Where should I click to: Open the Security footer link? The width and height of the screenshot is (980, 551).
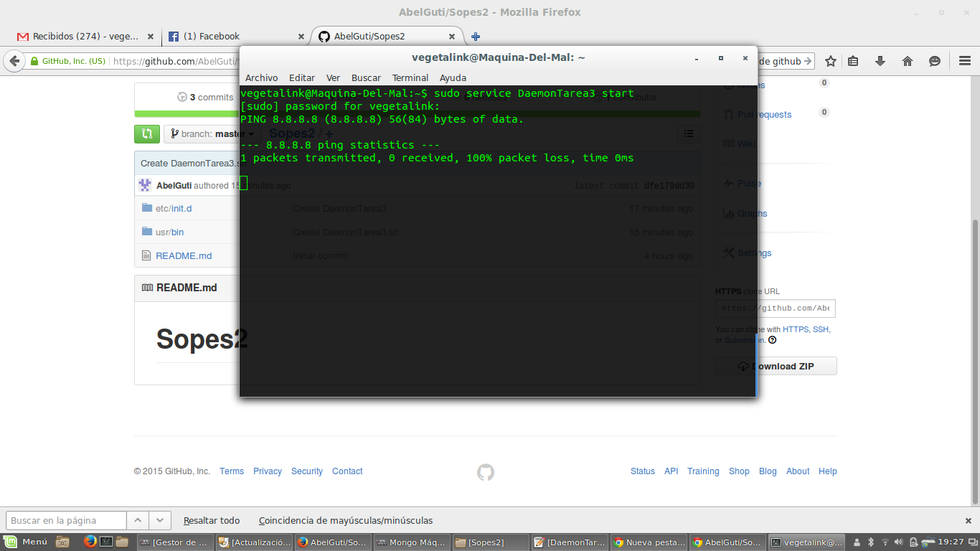(307, 471)
